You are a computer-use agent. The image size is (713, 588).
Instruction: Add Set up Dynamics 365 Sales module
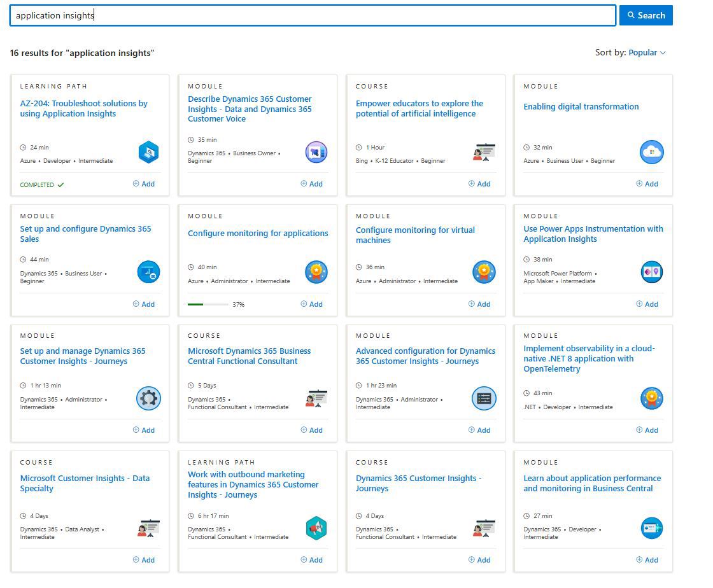(144, 304)
